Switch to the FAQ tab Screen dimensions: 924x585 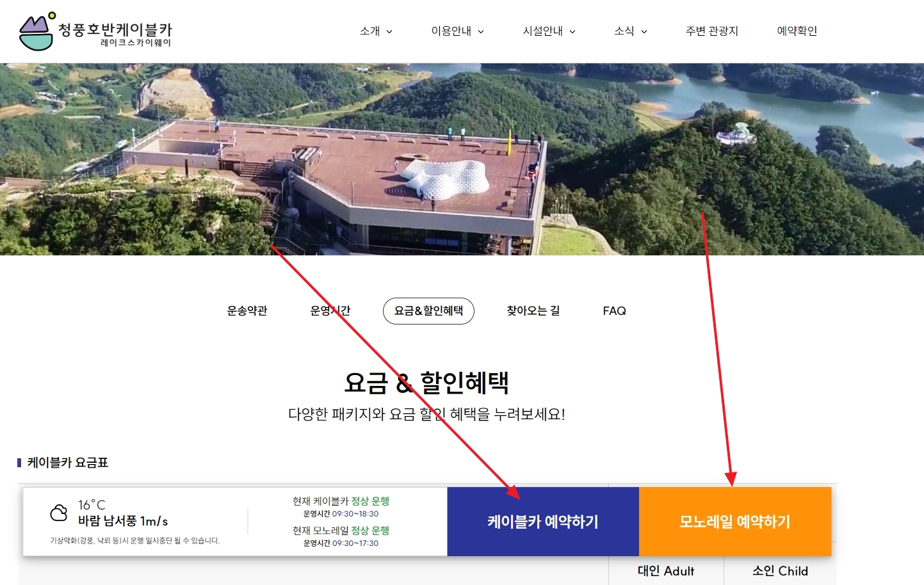coord(613,311)
